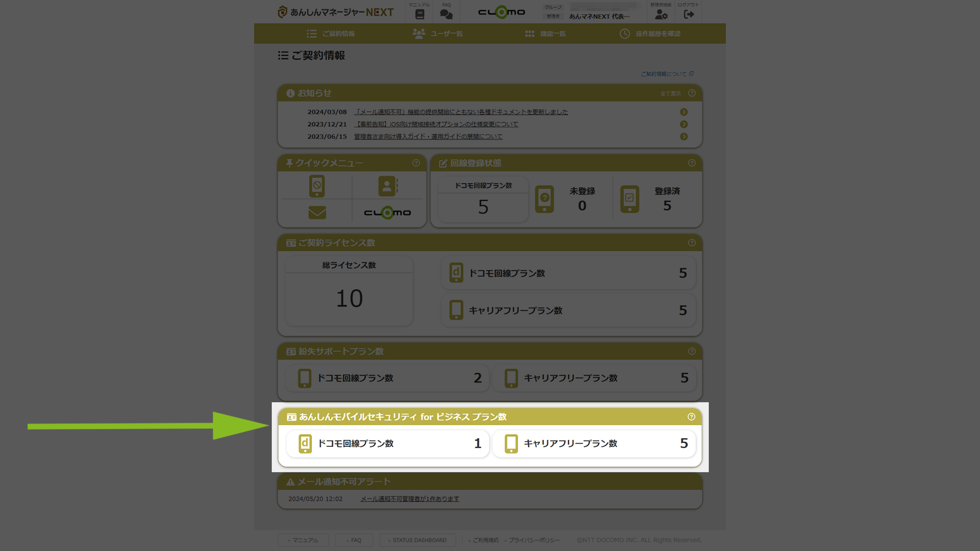980x551 pixels.
Task: Open the 2023/12/21 iOS向け閉域接続 news link
Action: tap(436, 125)
